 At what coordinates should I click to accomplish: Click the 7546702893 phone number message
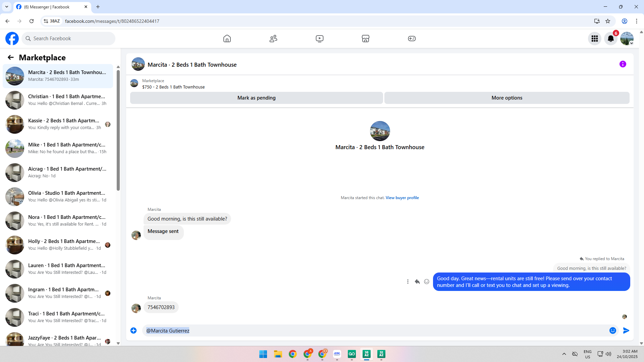pyautogui.click(x=161, y=307)
